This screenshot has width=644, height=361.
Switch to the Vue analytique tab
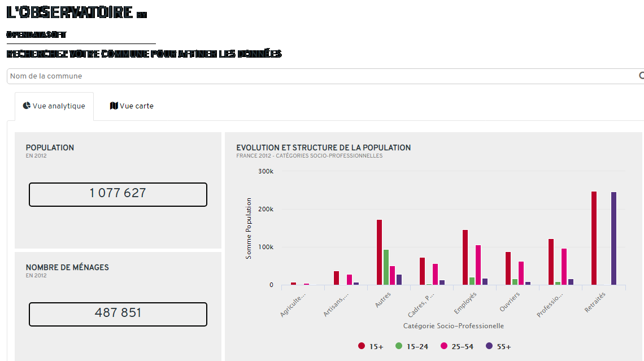[x=54, y=106]
